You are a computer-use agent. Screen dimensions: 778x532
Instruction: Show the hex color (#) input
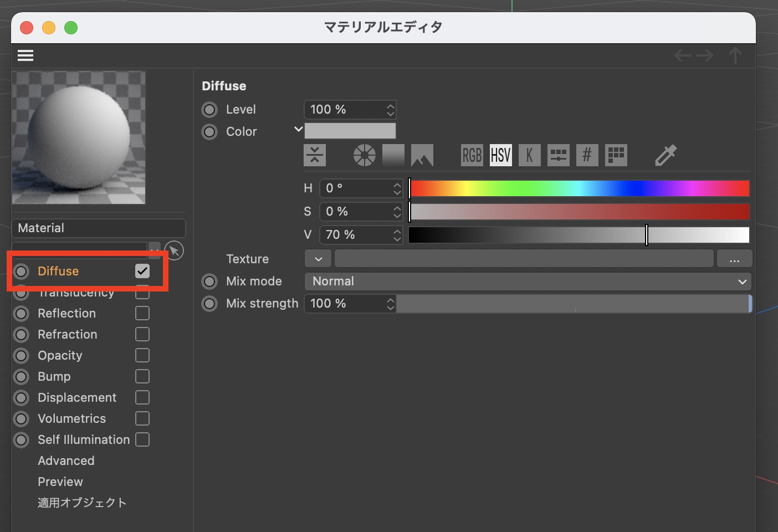click(587, 156)
